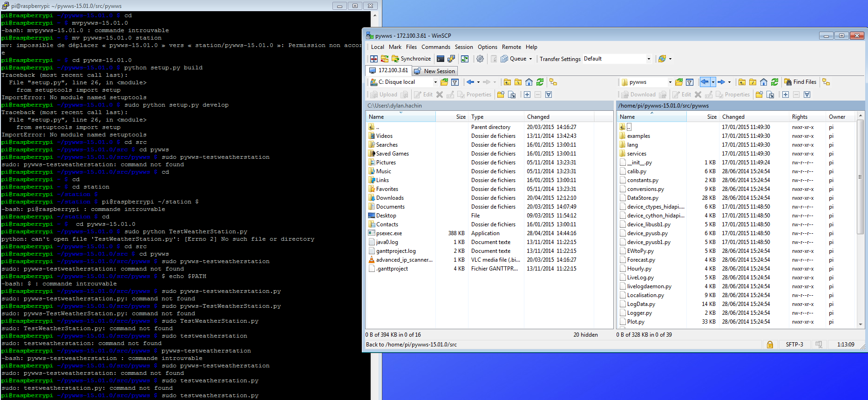Click the local panel green Refresh icon

[540, 82]
